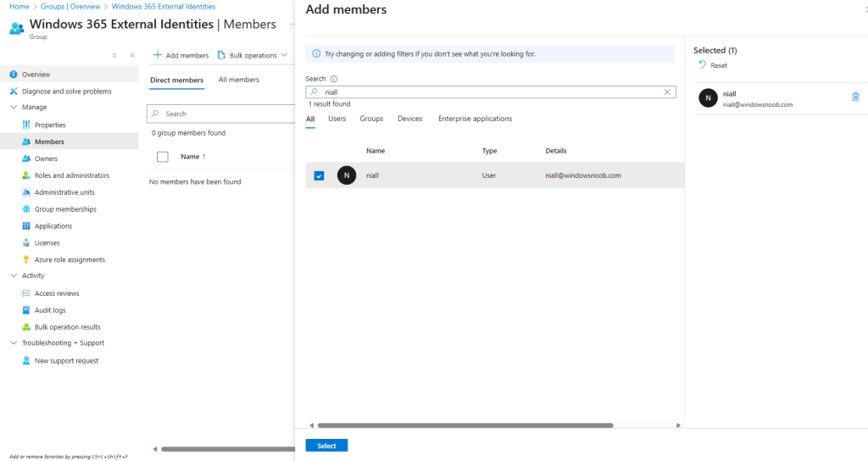Delete niall from the Selected list
868x461 pixels.
coord(855,97)
